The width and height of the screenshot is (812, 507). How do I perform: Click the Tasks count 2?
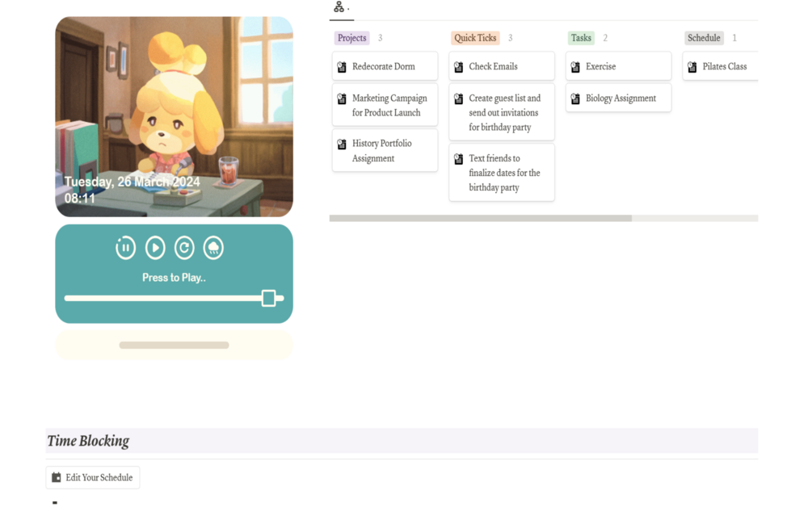tap(605, 38)
